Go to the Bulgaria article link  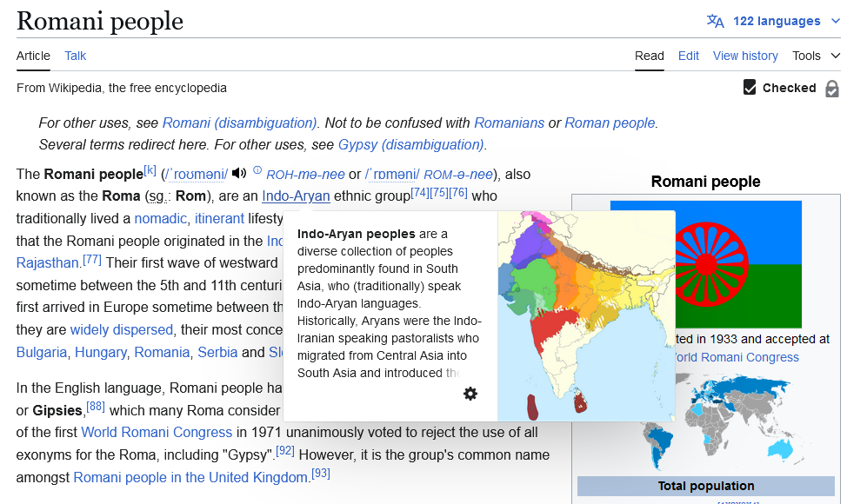pos(42,353)
